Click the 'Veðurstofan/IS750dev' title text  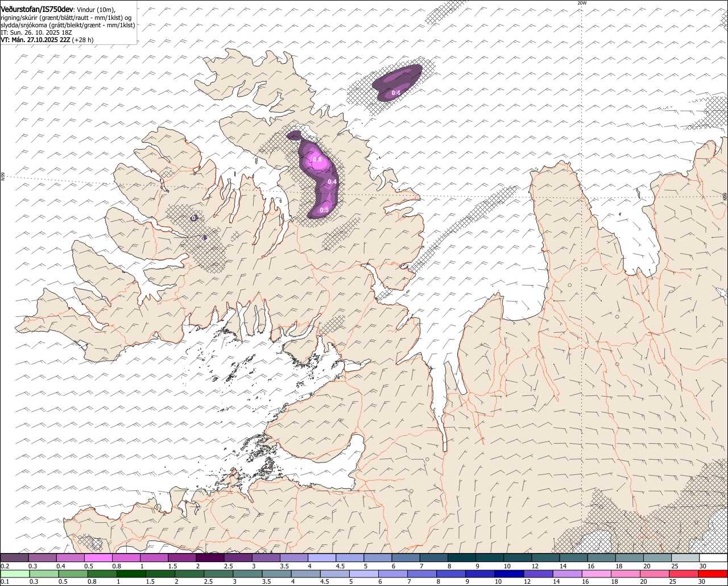(x=37, y=10)
